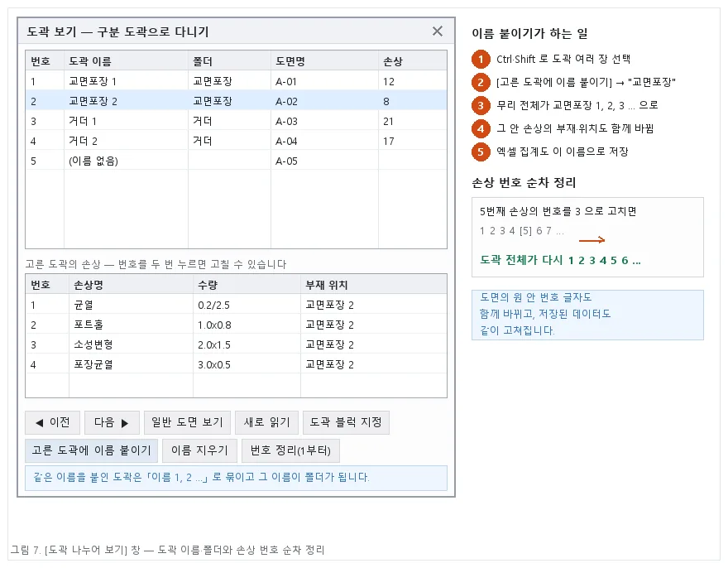728x568 pixels.
Task: Click the 손상 column header
Action: tap(413, 61)
